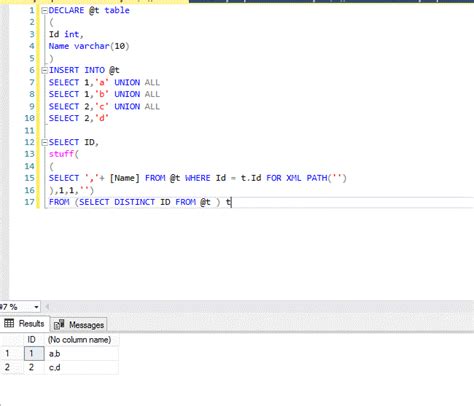Switch to the Results tab

point(24,323)
